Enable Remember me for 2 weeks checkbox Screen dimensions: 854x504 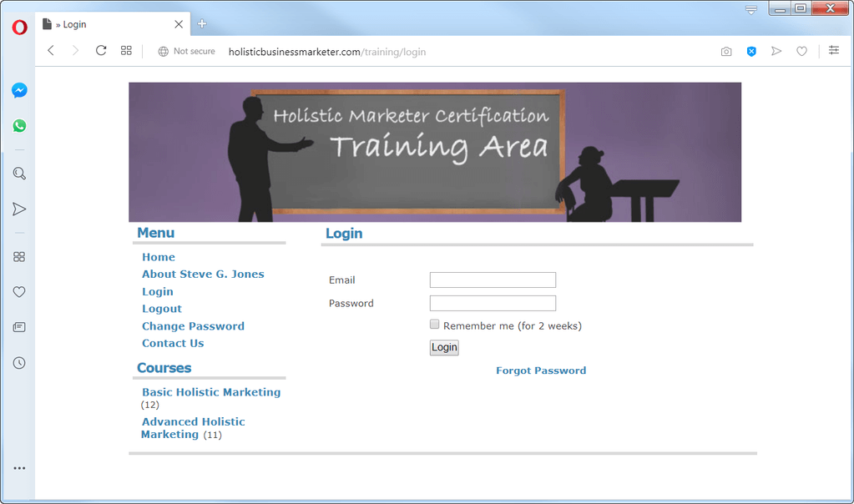coord(434,325)
